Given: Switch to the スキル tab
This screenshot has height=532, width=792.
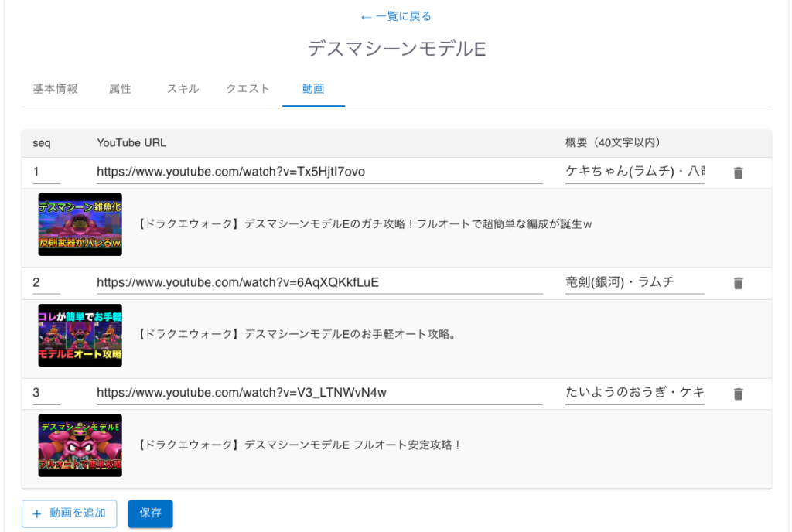Looking at the screenshot, I should pos(183,89).
